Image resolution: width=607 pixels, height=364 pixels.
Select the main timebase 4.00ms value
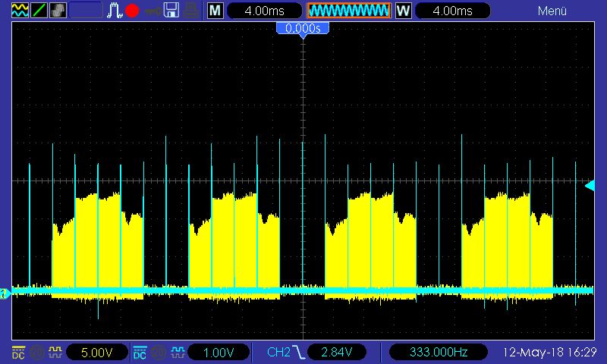pos(263,11)
